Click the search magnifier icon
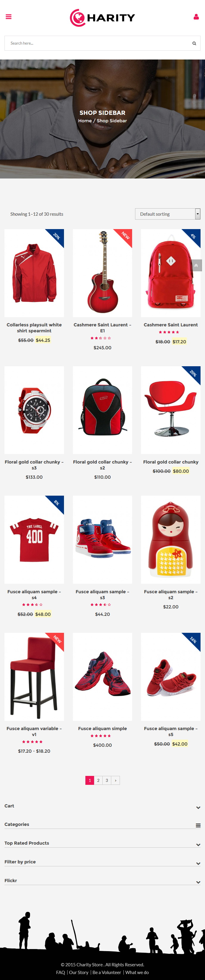 tap(194, 43)
